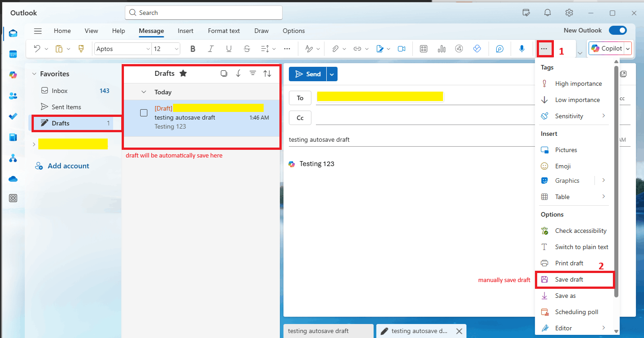Click the format painter icon
Viewport: 644px width, 338px height.
click(x=81, y=49)
